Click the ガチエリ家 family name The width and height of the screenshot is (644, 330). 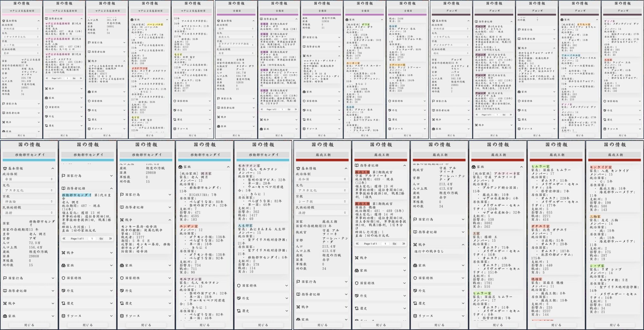541,226
